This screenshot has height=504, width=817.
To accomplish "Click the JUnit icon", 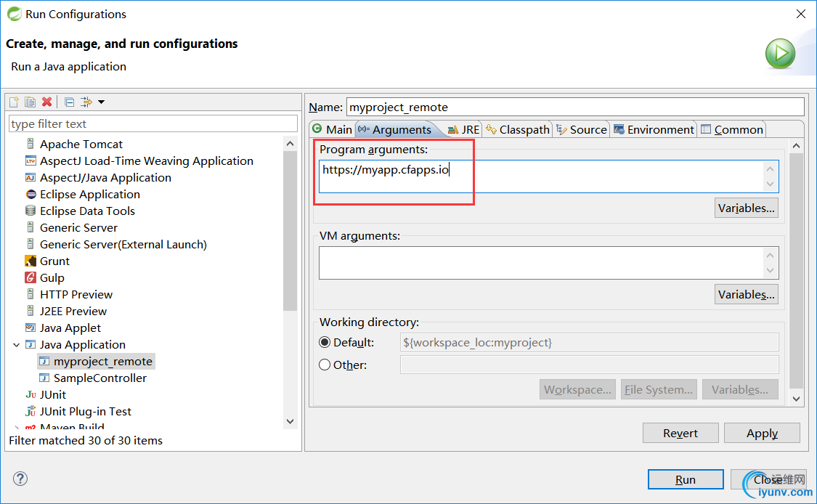I will click(31, 394).
